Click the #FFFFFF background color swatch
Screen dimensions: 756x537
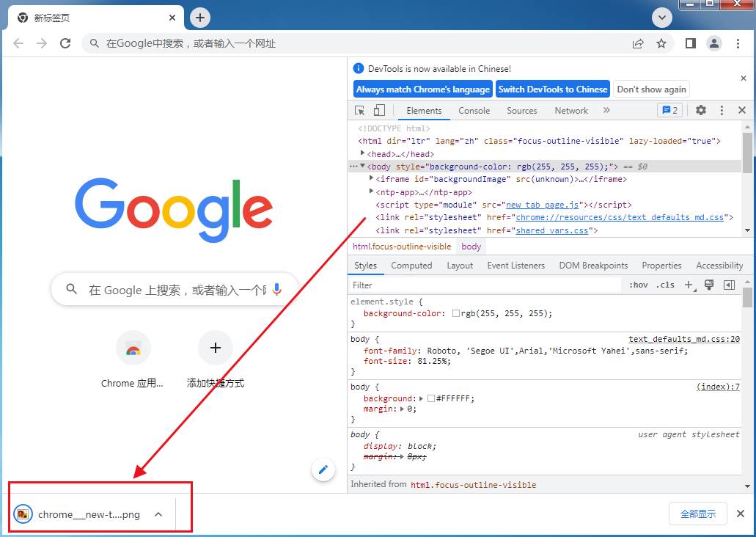point(431,398)
